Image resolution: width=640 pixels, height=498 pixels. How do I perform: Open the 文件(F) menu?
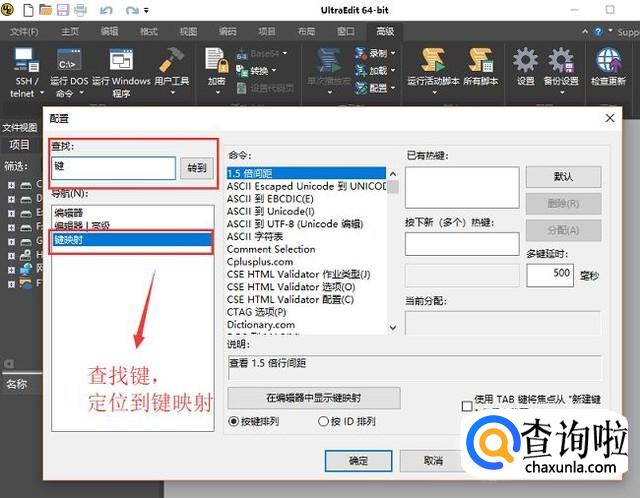click(24, 31)
